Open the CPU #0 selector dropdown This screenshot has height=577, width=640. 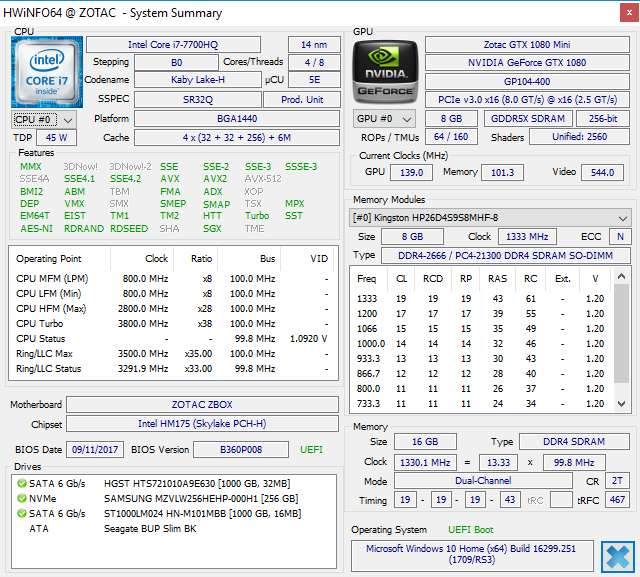point(44,120)
